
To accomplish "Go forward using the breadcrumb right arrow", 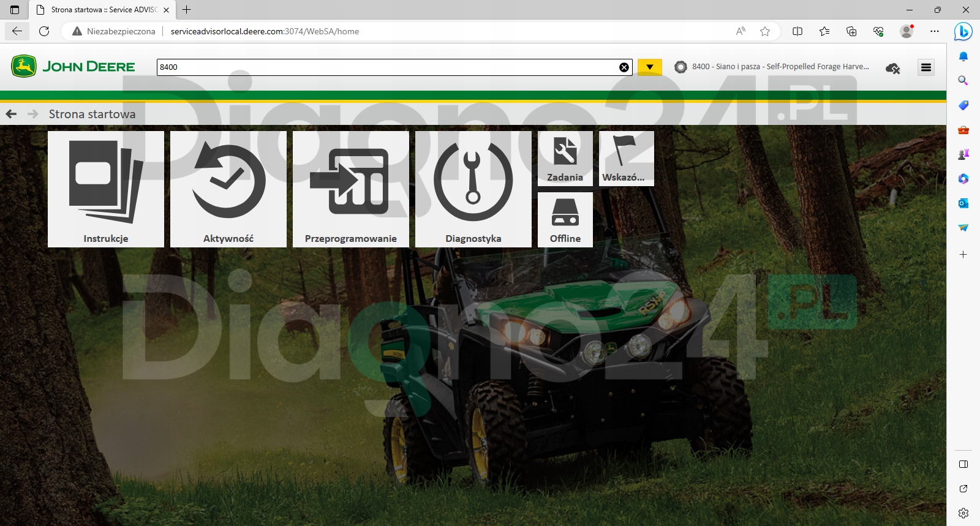I will pos(33,114).
